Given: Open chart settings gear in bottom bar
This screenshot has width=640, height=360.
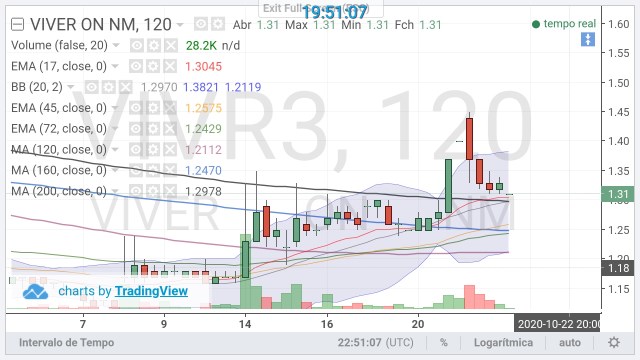Looking at the screenshot, I should pyautogui.click(x=614, y=342).
